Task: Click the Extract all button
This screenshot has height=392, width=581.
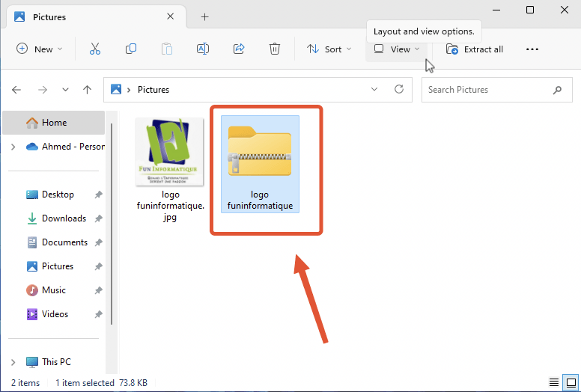Action: (475, 49)
